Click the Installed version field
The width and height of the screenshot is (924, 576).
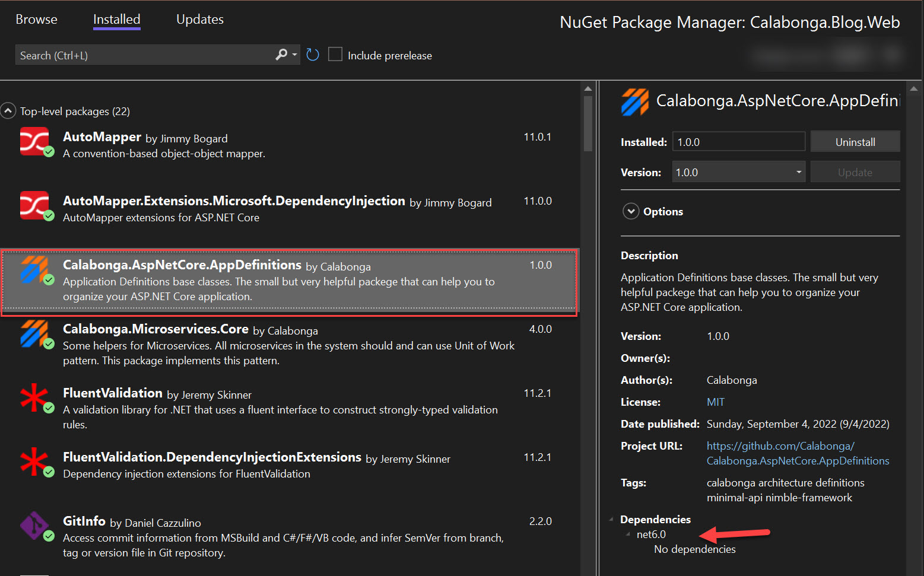[738, 142]
